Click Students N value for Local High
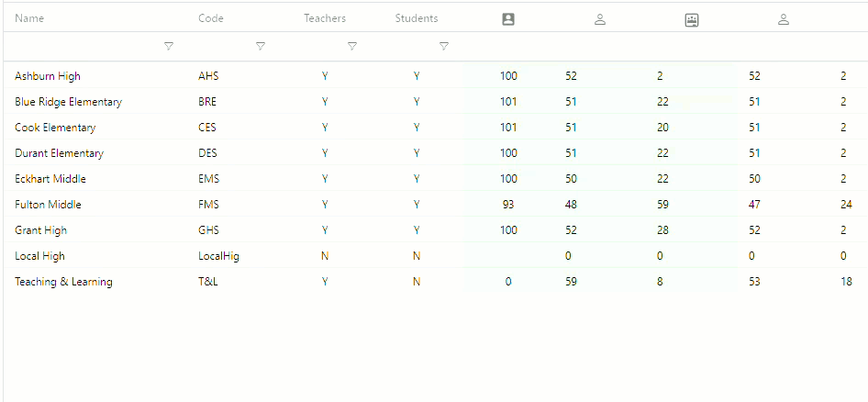The height and width of the screenshot is (402, 868). pyautogui.click(x=417, y=256)
